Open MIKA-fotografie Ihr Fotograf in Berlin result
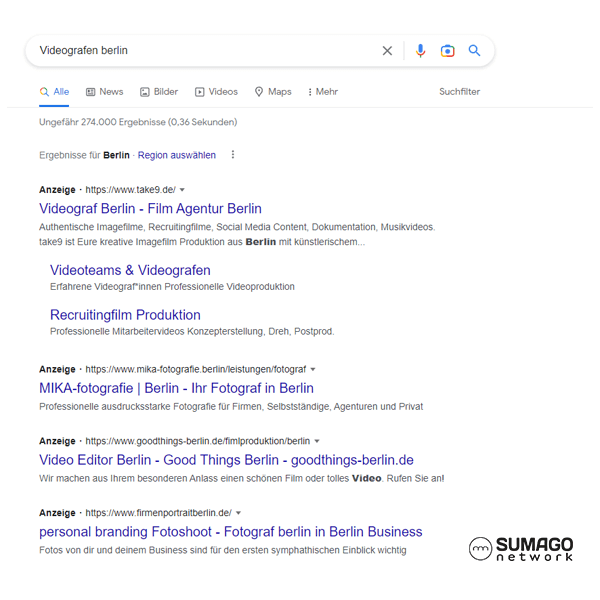Screen dimensions: 600x600 click(x=176, y=388)
